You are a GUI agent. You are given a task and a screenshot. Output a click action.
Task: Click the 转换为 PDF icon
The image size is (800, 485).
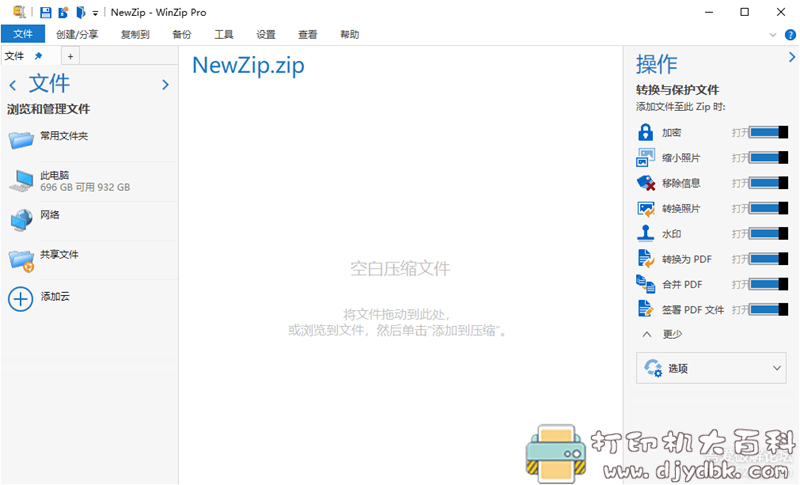646,259
